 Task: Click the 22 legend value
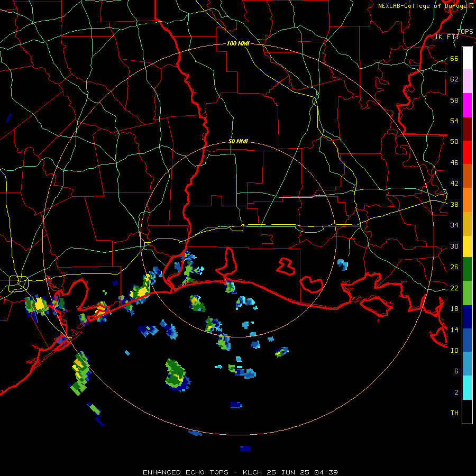(454, 288)
